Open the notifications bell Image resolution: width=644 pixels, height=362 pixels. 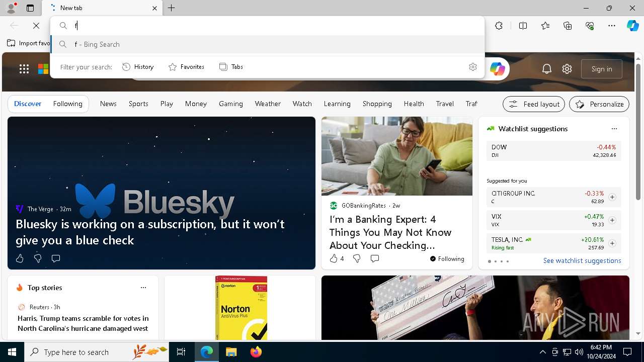pos(547,69)
